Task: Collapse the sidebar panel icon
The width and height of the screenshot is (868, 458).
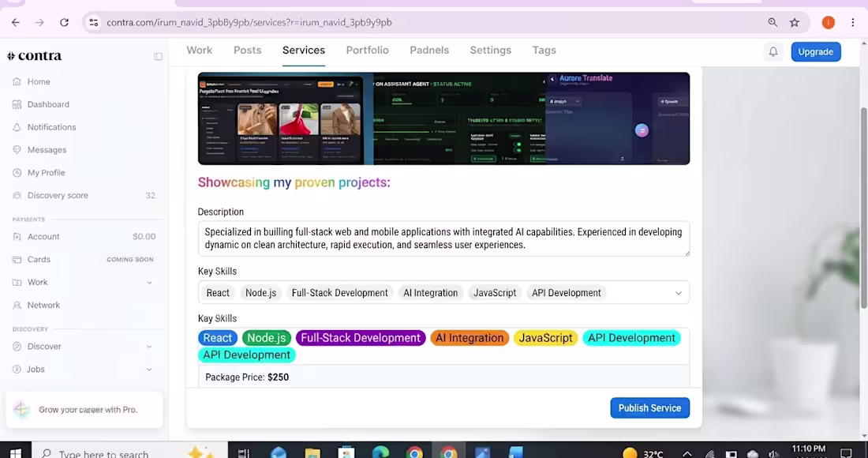Action: tap(158, 57)
